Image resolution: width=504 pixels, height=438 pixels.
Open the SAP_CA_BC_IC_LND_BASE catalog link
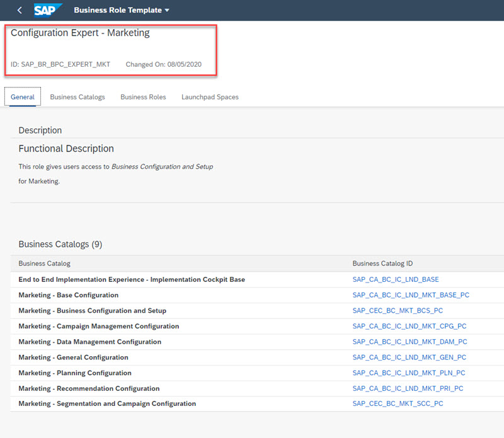pyautogui.click(x=396, y=279)
